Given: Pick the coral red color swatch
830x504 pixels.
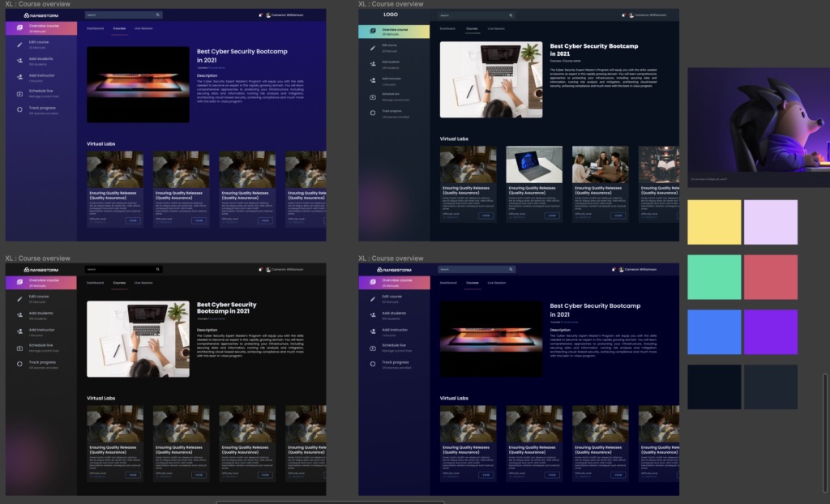Looking at the screenshot, I should tap(771, 277).
